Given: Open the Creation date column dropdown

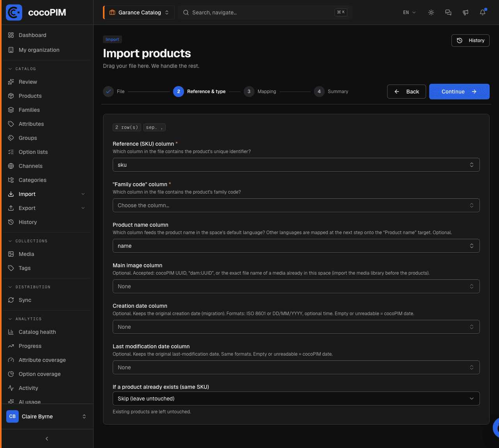Looking at the screenshot, I should point(296,327).
